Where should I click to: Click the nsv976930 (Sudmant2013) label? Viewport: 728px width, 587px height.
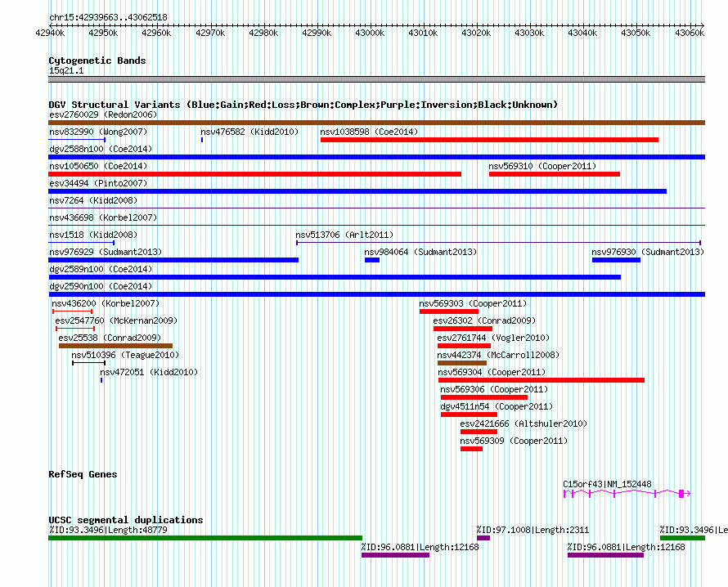click(x=648, y=252)
